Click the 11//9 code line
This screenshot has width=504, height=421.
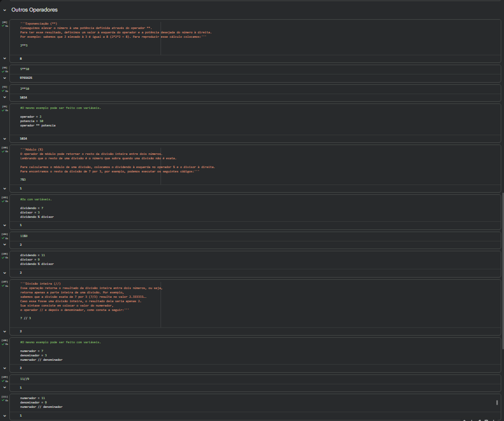(25, 379)
